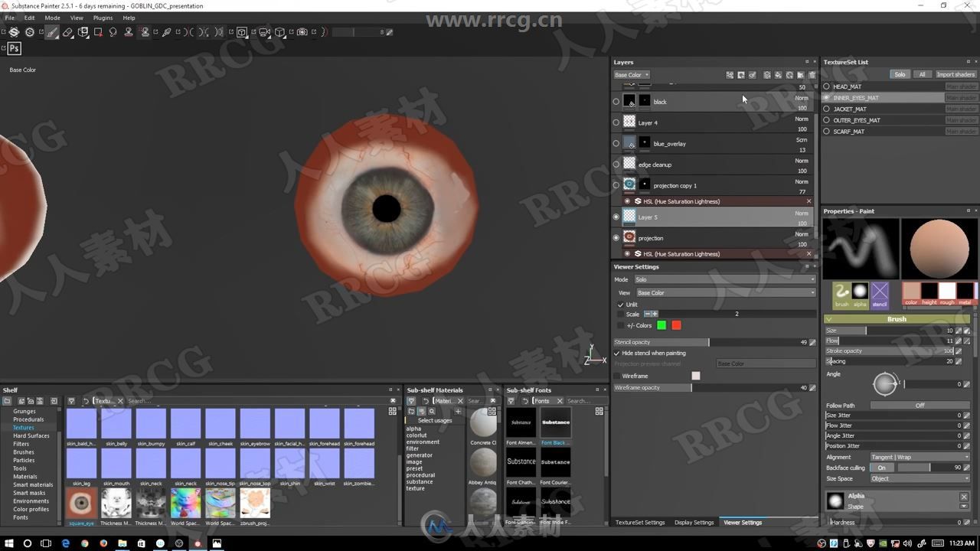980x551 pixels.
Task: Hide Layer 5
Action: tap(616, 217)
